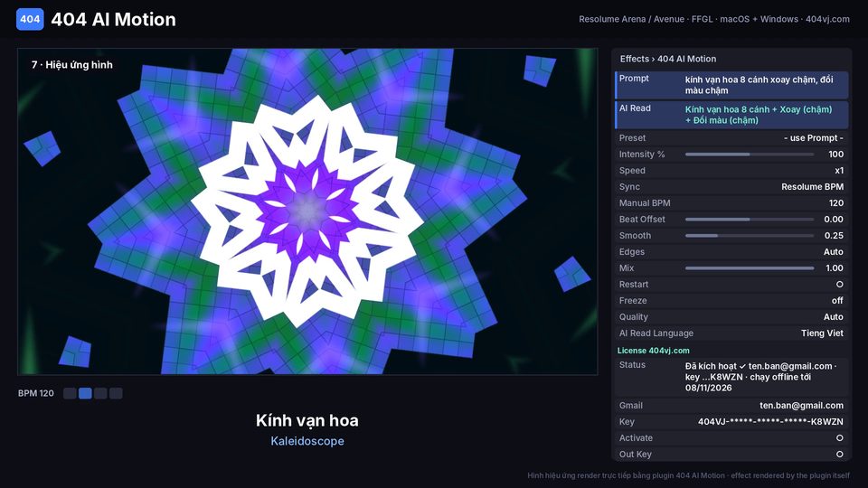Image resolution: width=868 pixels, height=488 pixels.
Task: Click the Intensity value 100
Action: (x=835, y=155)
